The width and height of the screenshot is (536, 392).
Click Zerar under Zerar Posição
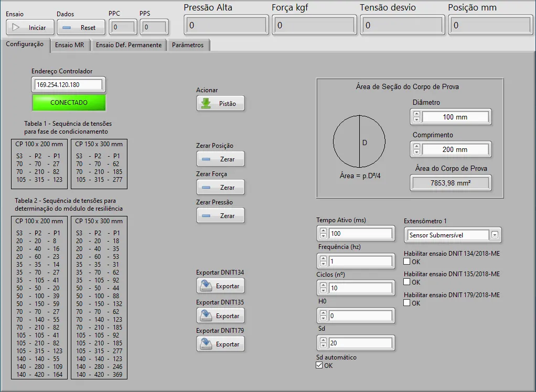(x=220, y=159)
